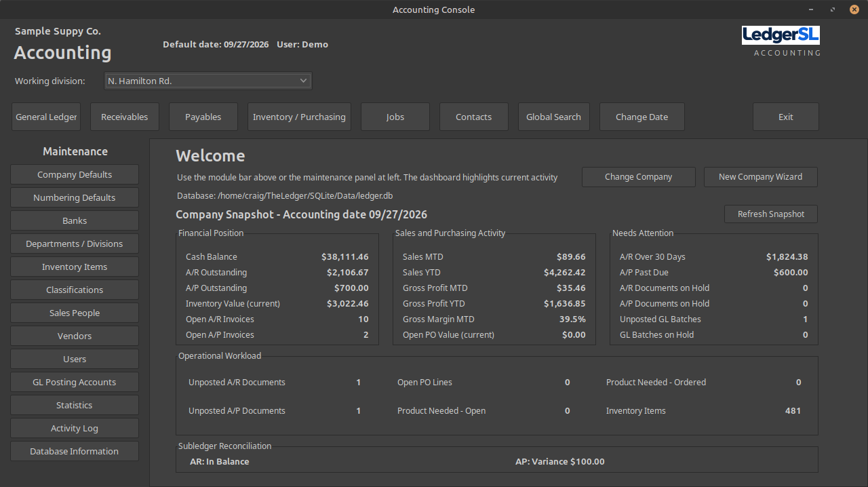This screenshot has width=868, height=487.
Task: Open the Receivables module
Action: [125, 117]
